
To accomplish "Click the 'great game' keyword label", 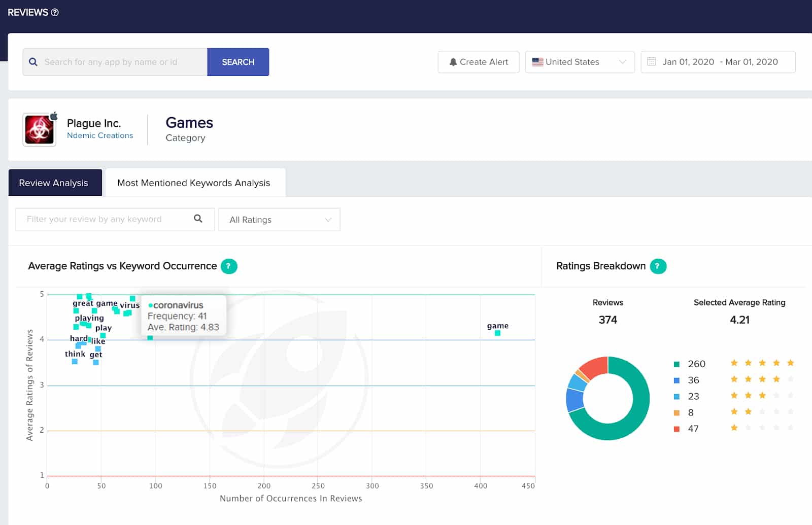I will (95, 303).
